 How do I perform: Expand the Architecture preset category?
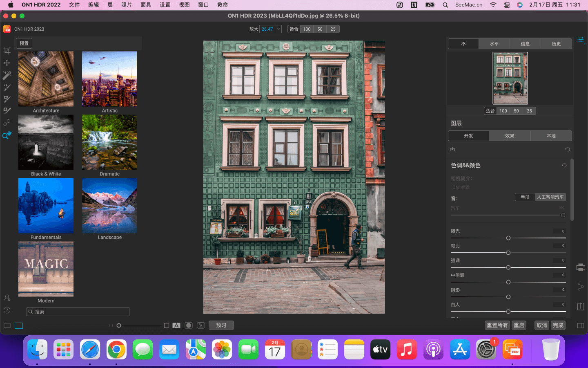pyautogui.click(x=46, y=79)
